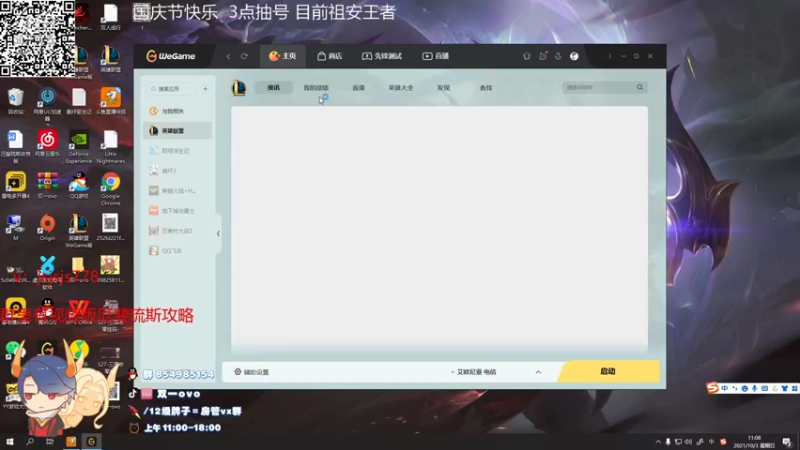Click the League of Legends logo in the sub-navigation

pos(239,88)
